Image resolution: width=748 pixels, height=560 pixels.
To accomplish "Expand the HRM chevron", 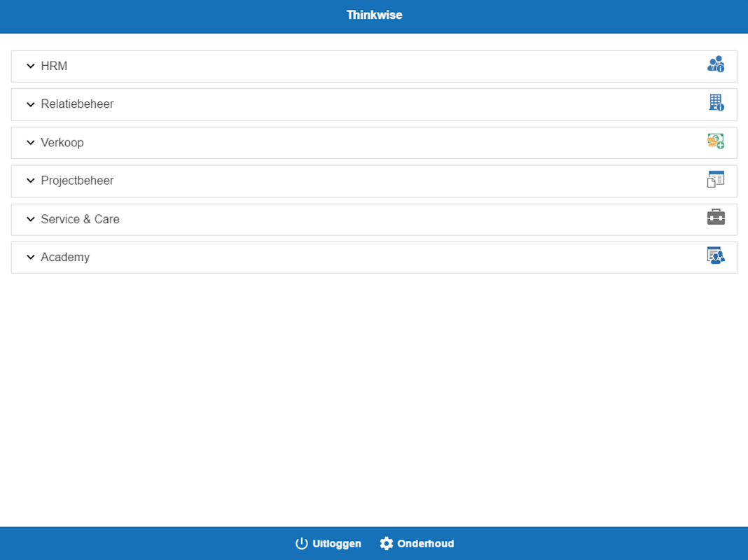I will [31, 66].
